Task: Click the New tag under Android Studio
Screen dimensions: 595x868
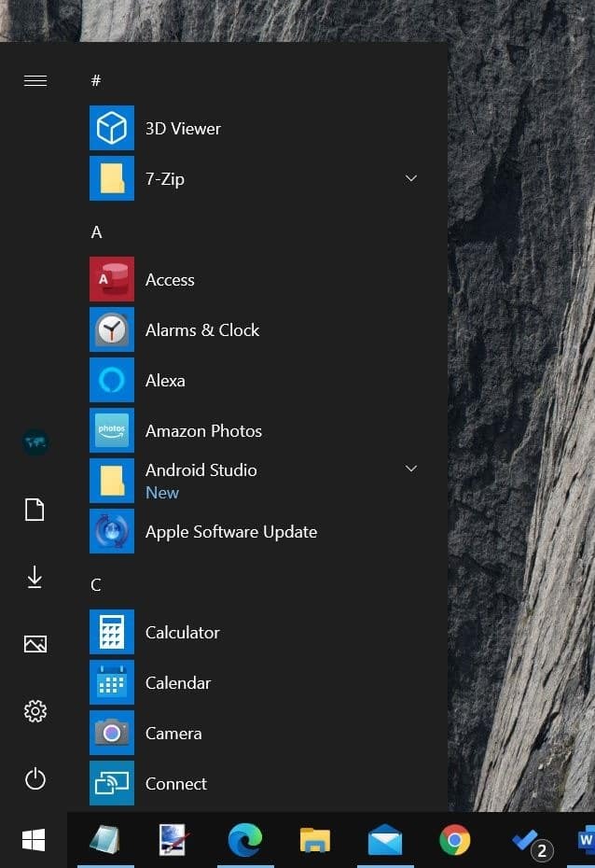Action: (x=162, y=493)
